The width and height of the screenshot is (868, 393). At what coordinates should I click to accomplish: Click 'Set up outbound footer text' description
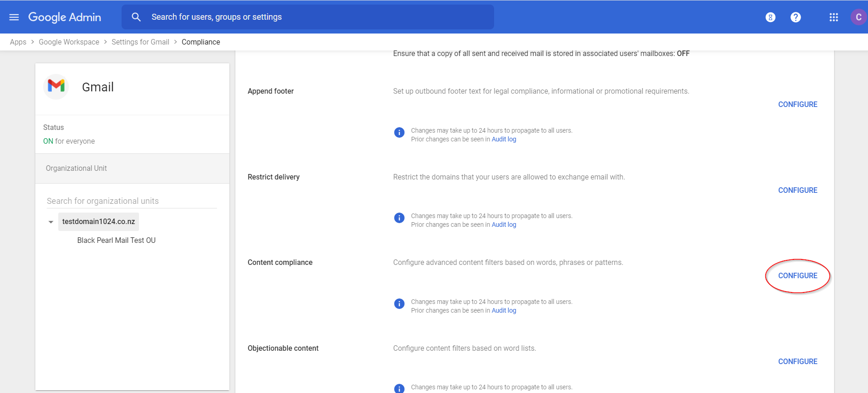tap(541, 91)
